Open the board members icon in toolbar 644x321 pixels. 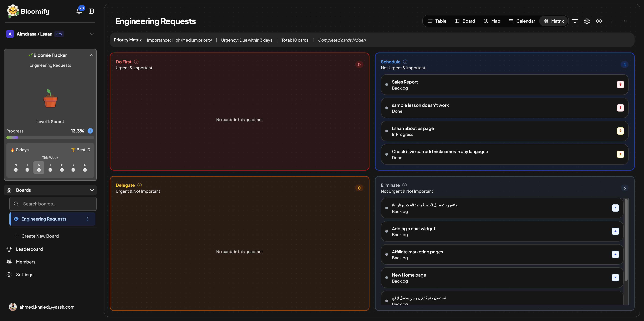point(587,21)
